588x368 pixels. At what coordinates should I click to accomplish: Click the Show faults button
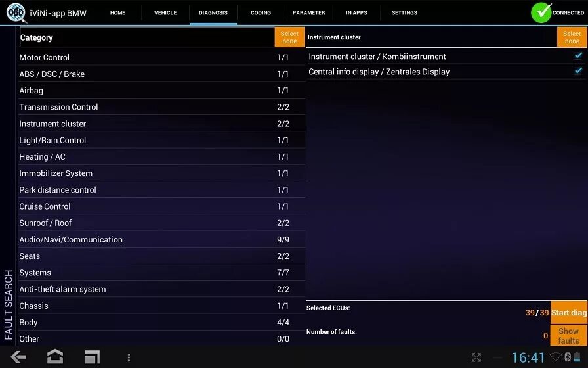(568, 335)
